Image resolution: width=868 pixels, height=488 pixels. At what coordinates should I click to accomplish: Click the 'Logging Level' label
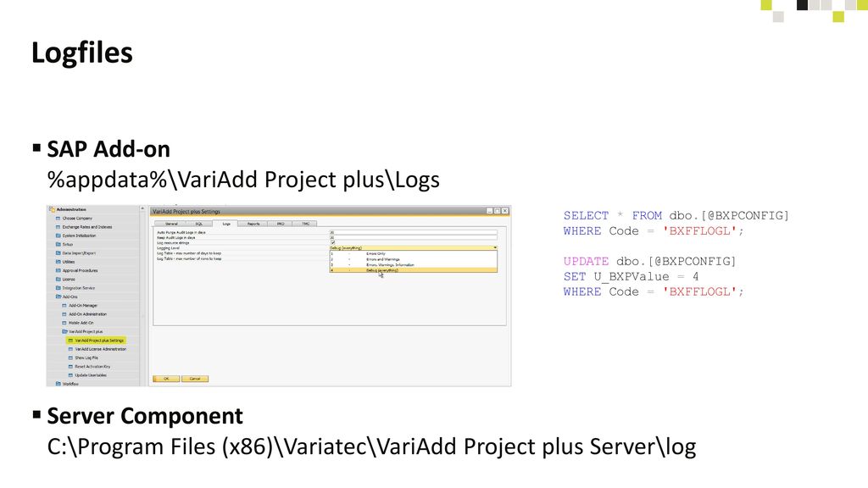point(169,248)
